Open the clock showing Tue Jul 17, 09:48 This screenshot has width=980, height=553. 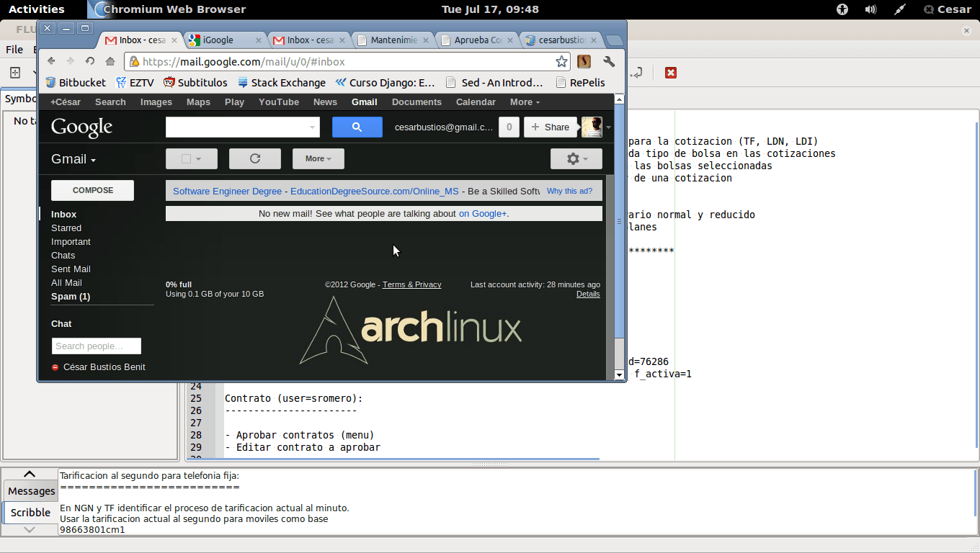pyautogui.click(x=490, y=9)
